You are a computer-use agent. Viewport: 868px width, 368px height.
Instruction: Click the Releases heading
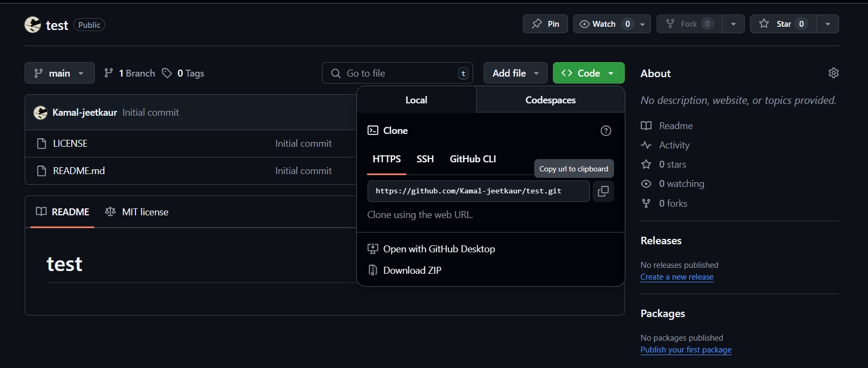pos(661,241)
